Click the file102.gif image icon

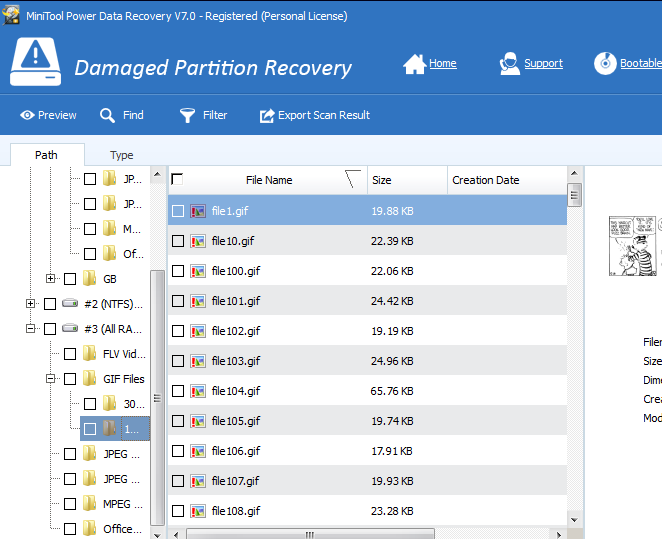(x=198, y=331)
